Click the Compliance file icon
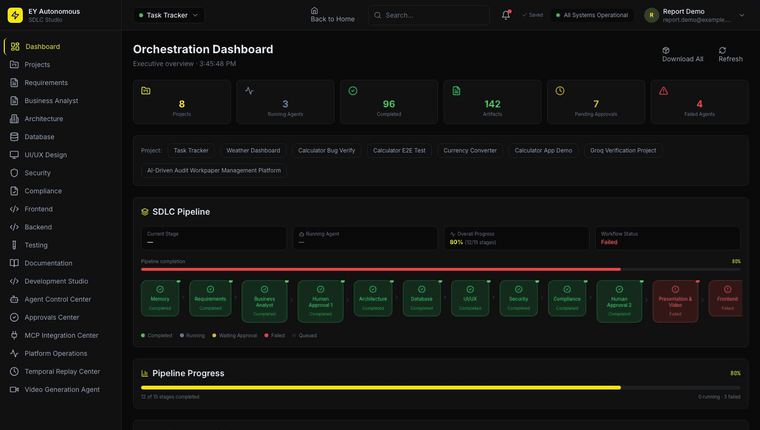Screen dimensions: 760x430 point(15,191)
